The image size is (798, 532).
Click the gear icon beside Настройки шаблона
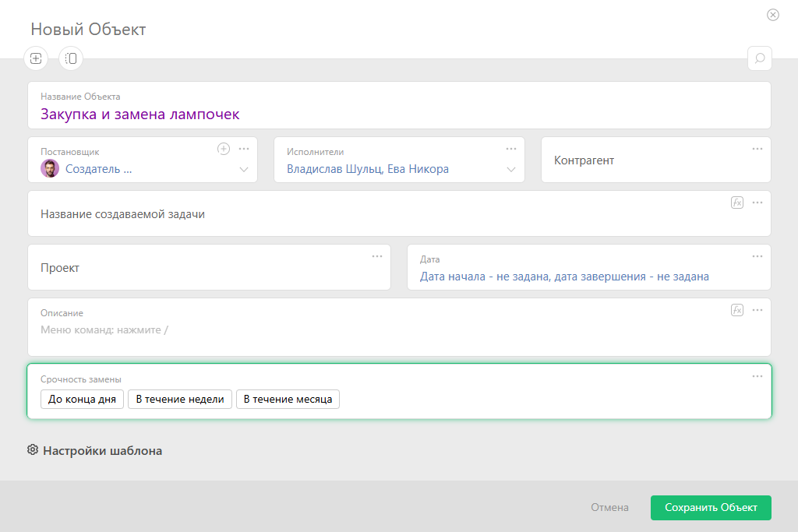point(33,450)
